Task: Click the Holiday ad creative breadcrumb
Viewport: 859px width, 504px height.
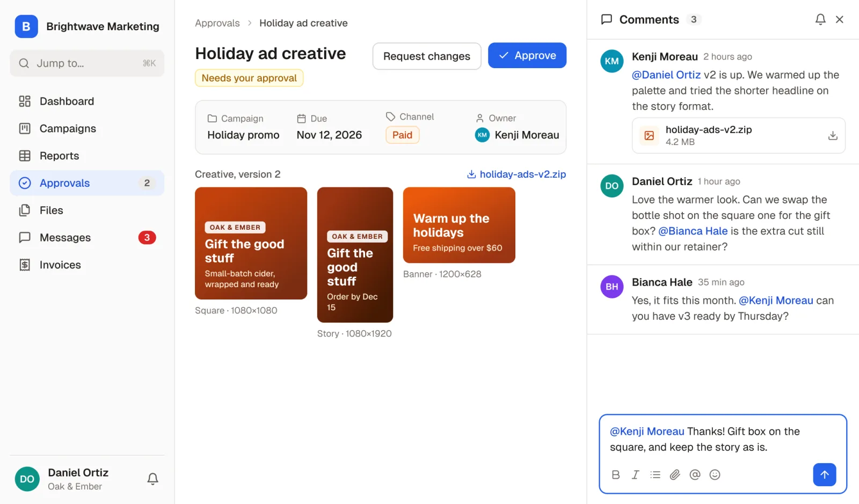Action: pyautogui.click(x=303, y=23)
